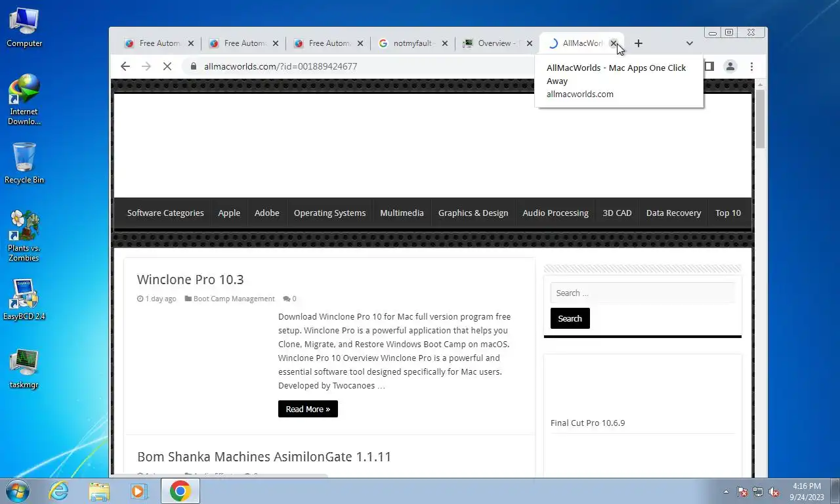Click Read More for Winclone Pro
This screenshot has width=840, height=504.
pos(308,409)
